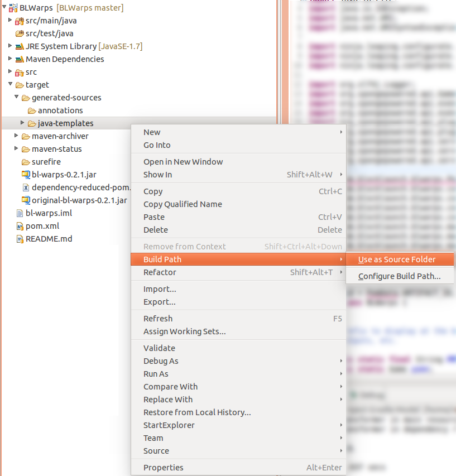Choose Export... from context menu

(238, 302)
